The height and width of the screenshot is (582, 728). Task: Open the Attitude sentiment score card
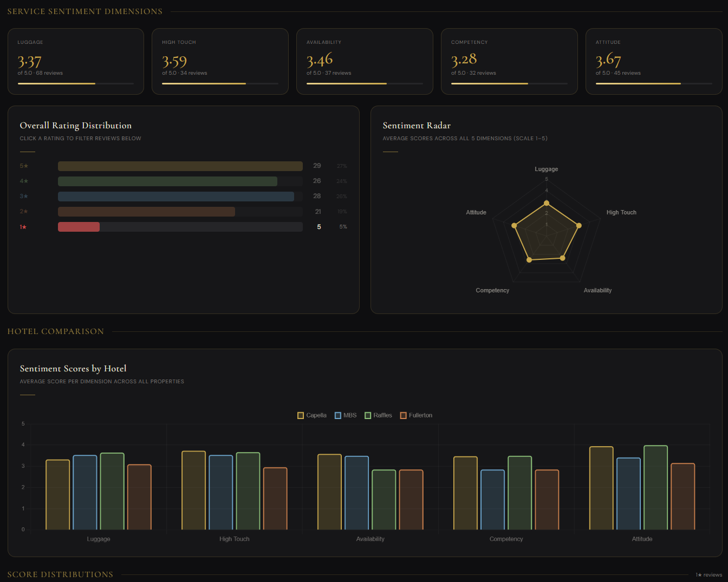tap(654, 61)
